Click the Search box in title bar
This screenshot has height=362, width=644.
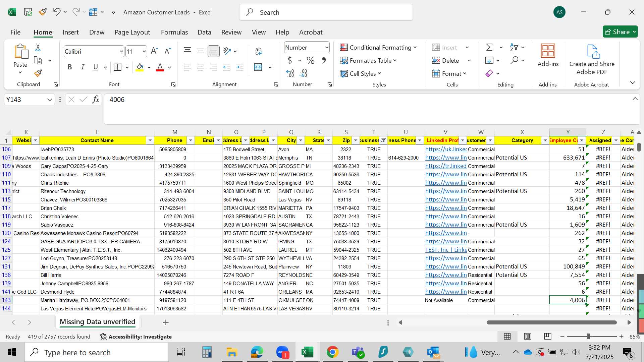tap(326, 12)
